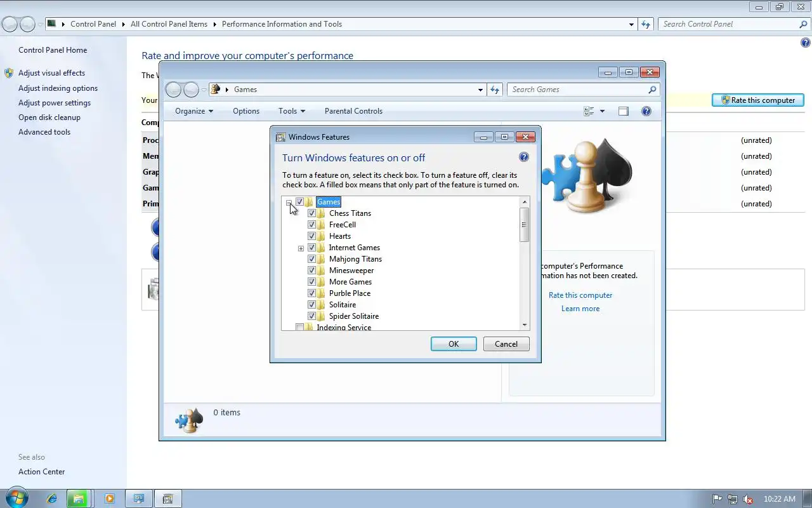Launch Internet Explorer from the taskbar

pos(52,499)
